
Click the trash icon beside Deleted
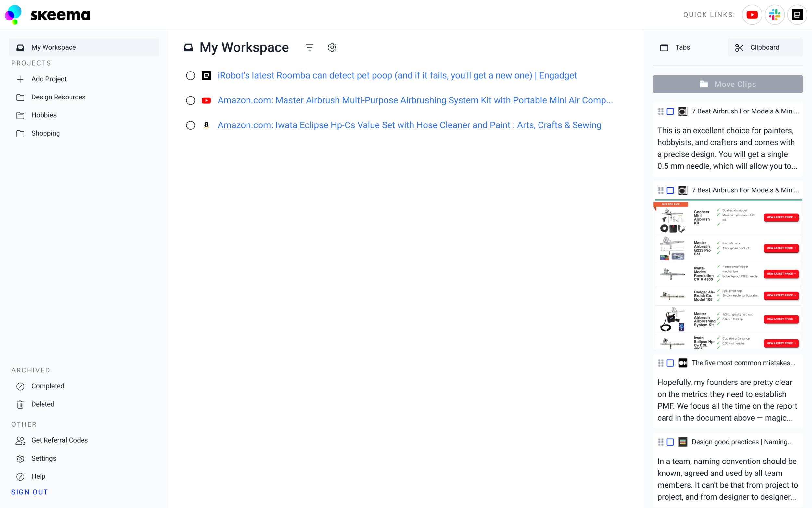point(20,404)
